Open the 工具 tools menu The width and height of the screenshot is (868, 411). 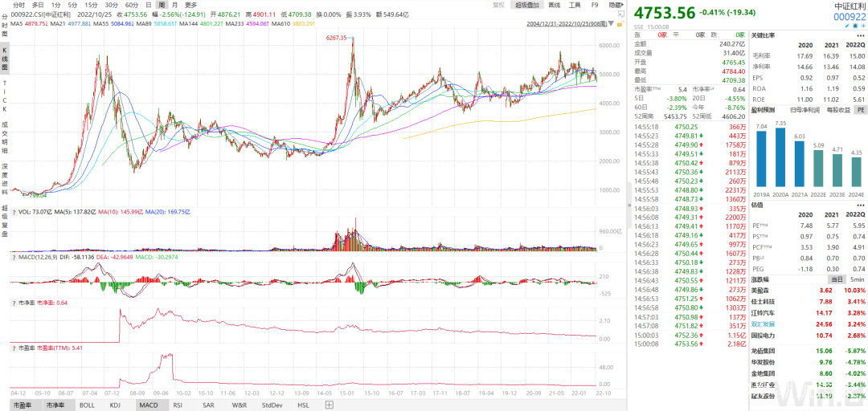(x=575, y=5)
